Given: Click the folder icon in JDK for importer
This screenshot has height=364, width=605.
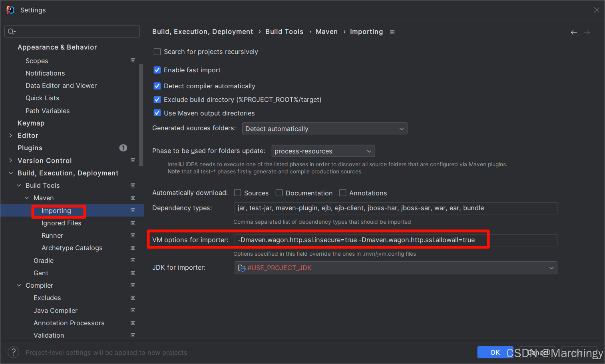Looking at the screenshot, I should click(242, 268).
